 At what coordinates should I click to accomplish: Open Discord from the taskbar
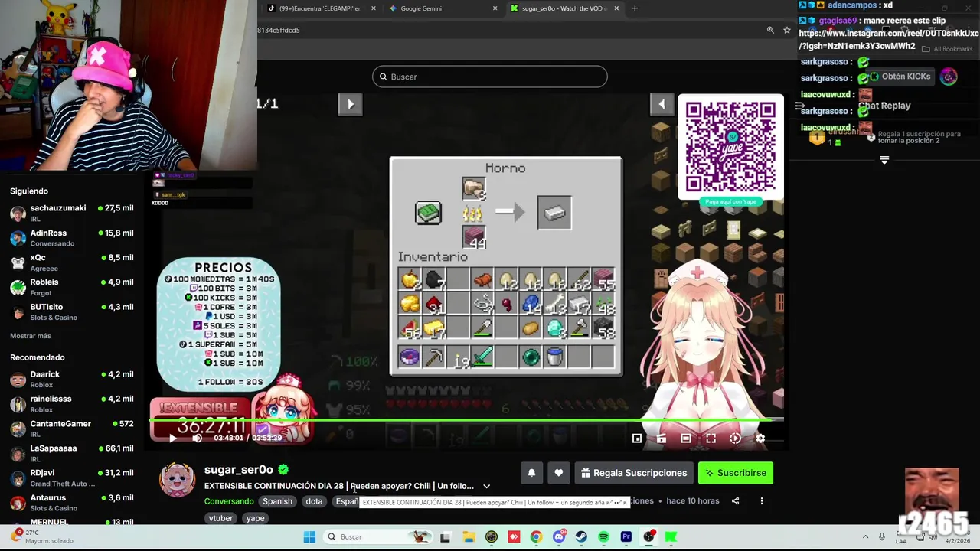click(559, 537)
